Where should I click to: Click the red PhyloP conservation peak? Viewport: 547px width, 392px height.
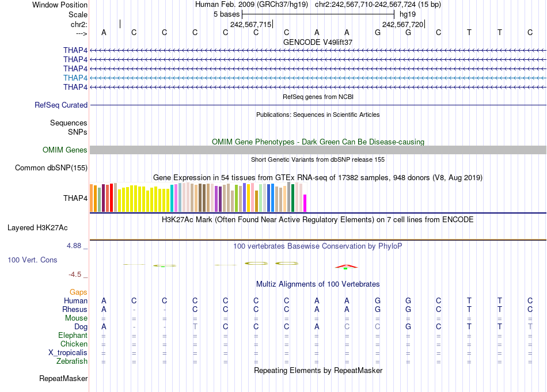(346, 267)
